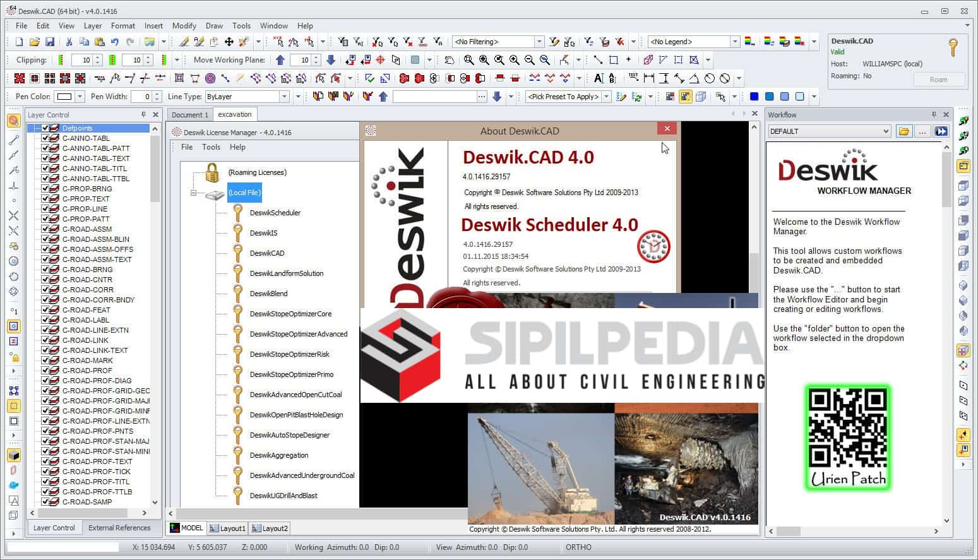Expand the Line Type ByLayer dropdown

point(283,97)
